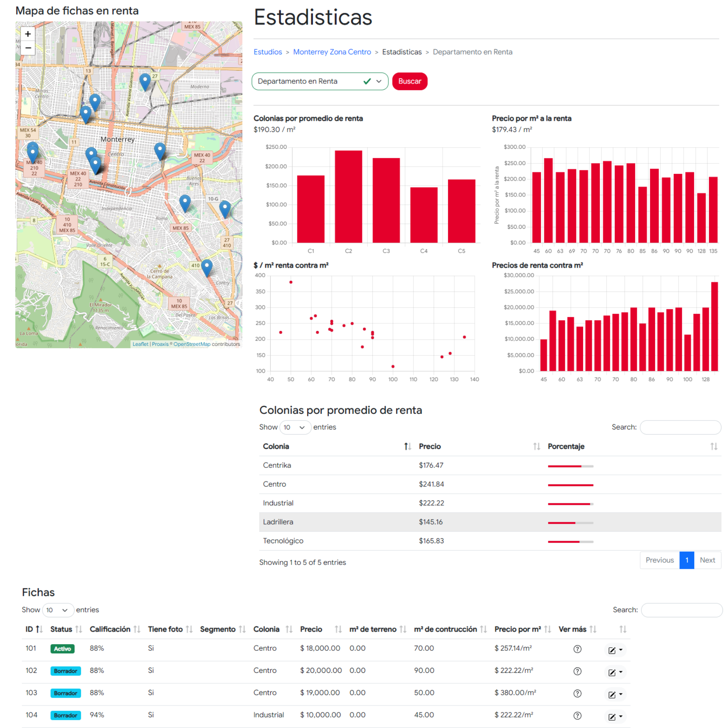Viewport: 728px width, 728px height.
Task: Zoom in on the map
Action: 28,34
